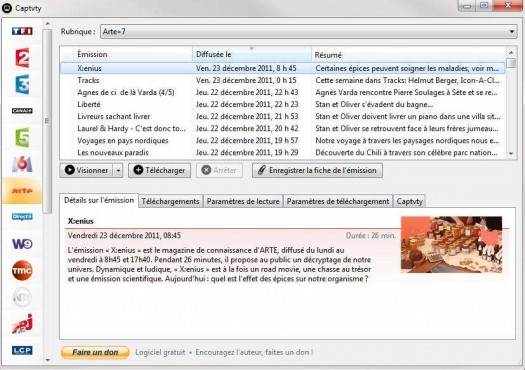Select the Livreurs sachant livrer row
The width and height of the screenshot is (525, 370).
[283, 117]
